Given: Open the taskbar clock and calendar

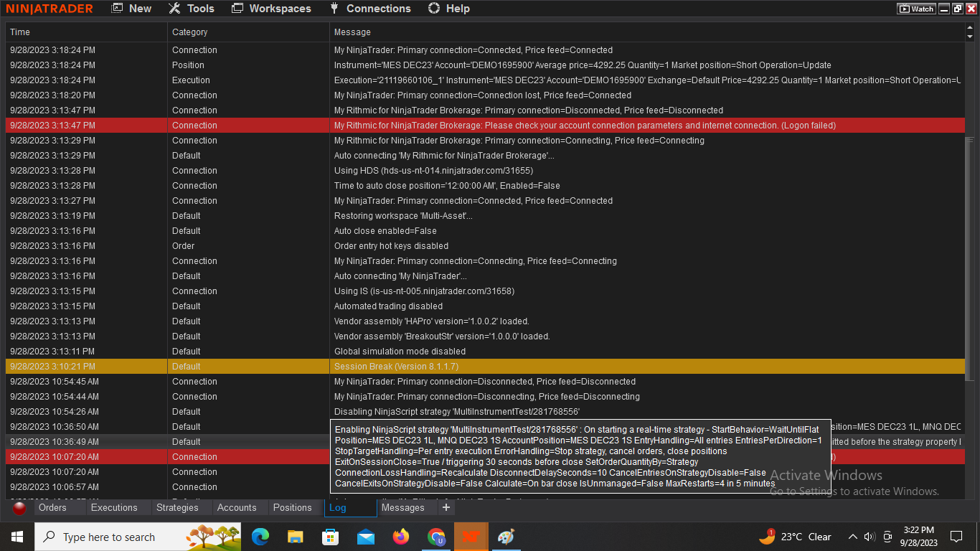Looking at the screenshot, I should coord(920,537).
